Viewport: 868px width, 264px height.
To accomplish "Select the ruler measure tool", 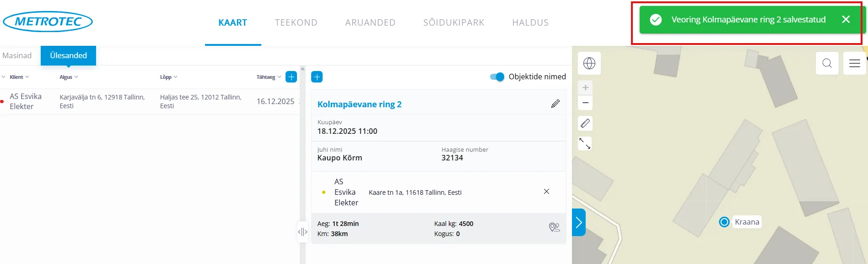I will tap(585, 123).
